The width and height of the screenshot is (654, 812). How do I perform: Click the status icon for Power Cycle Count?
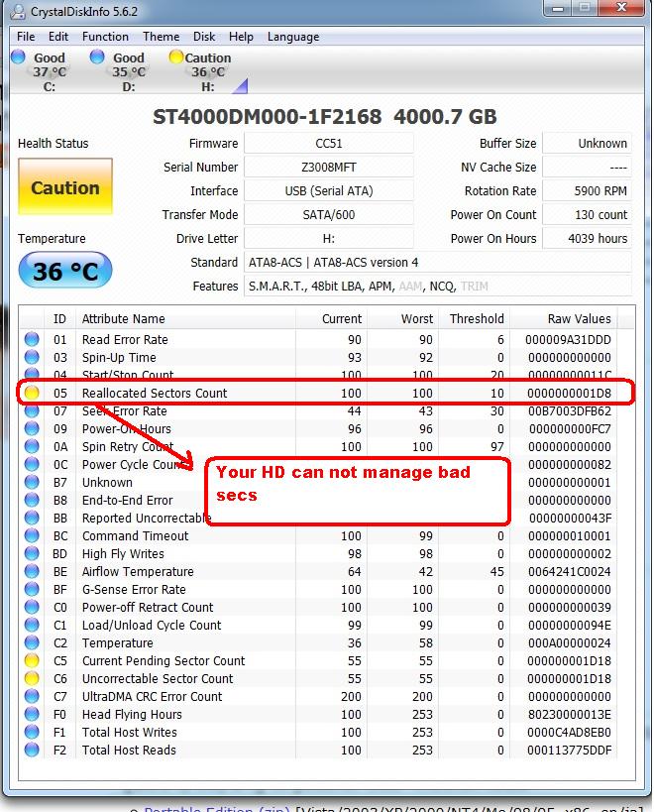pyautogui.click(x=32, y=464)
